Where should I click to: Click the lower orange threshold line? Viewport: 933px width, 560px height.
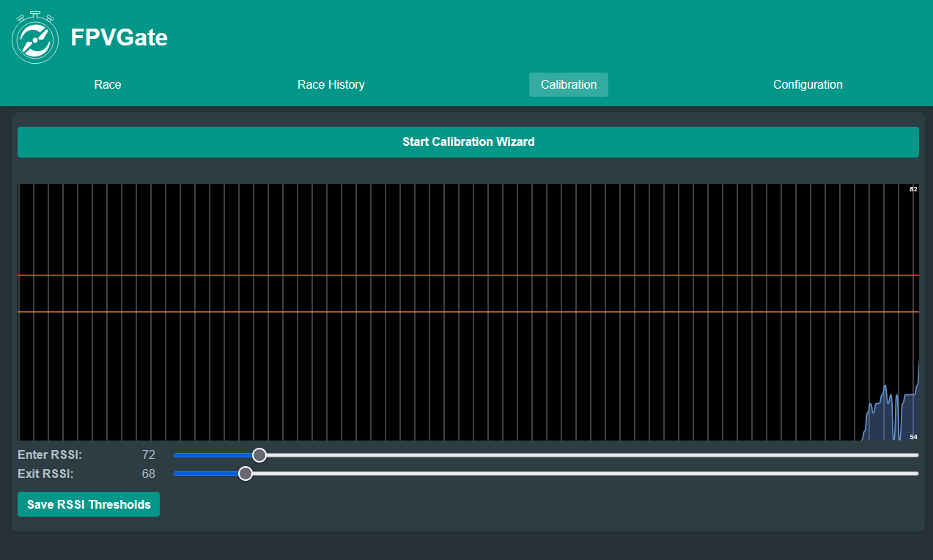(469, 311)
